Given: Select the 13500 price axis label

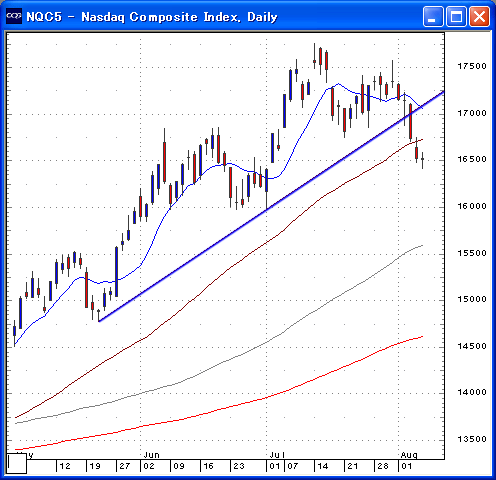Looking at the screenshot, I should coord(472,439).
